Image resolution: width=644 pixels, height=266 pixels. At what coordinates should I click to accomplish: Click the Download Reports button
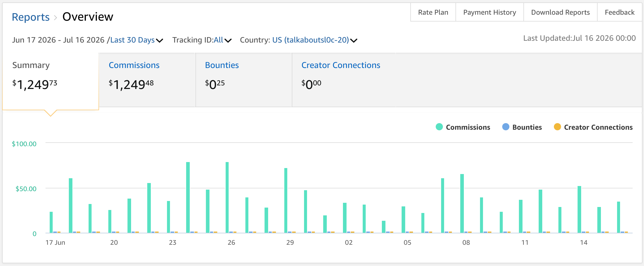click(x=561, y=12)
